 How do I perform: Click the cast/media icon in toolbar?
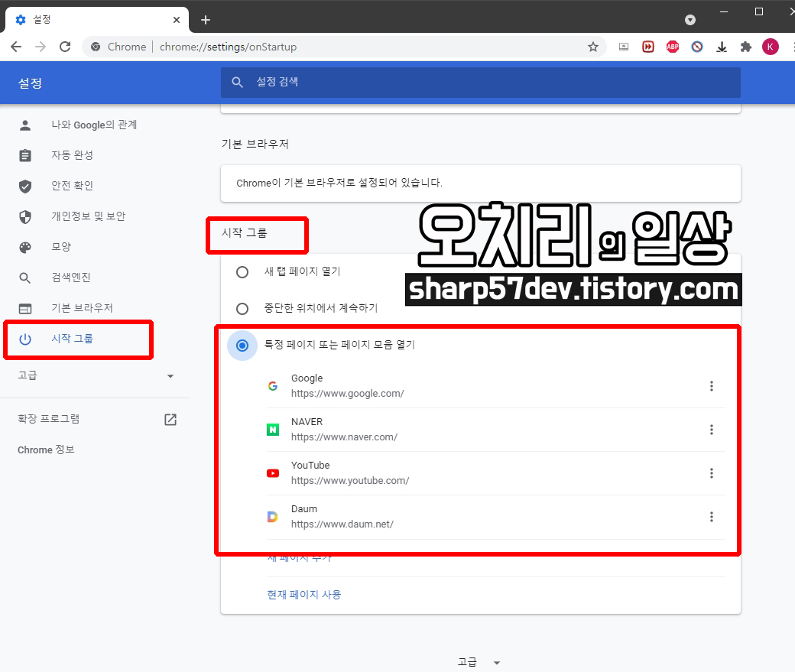[x=624, y=47]
